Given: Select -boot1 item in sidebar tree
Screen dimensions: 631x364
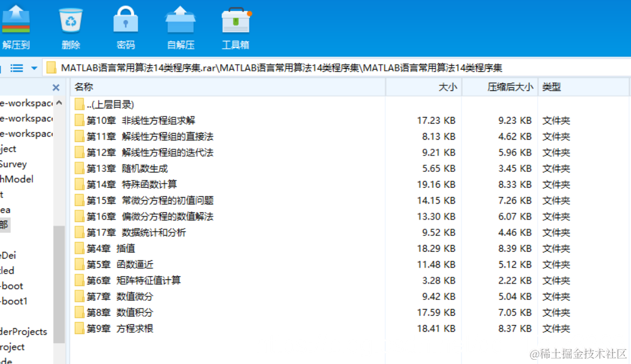Looking at the screenshot, I should point(13,301).
